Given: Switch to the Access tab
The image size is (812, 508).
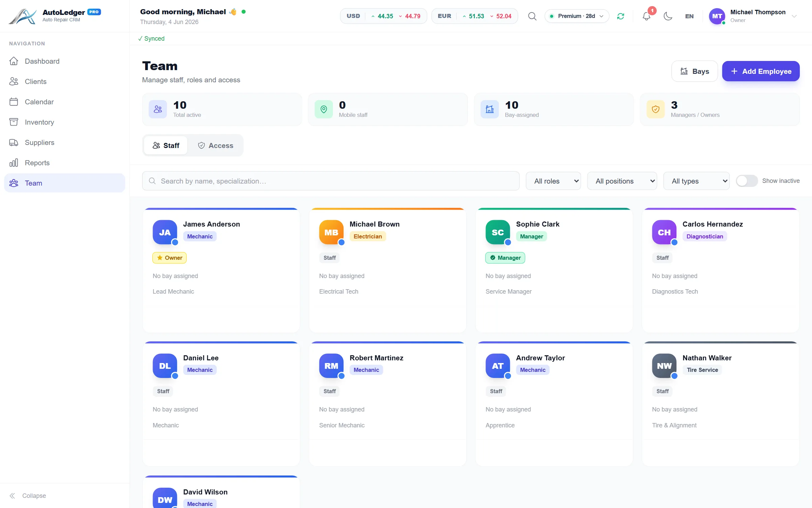Looking at the screenshot, I should coord(216,145).
